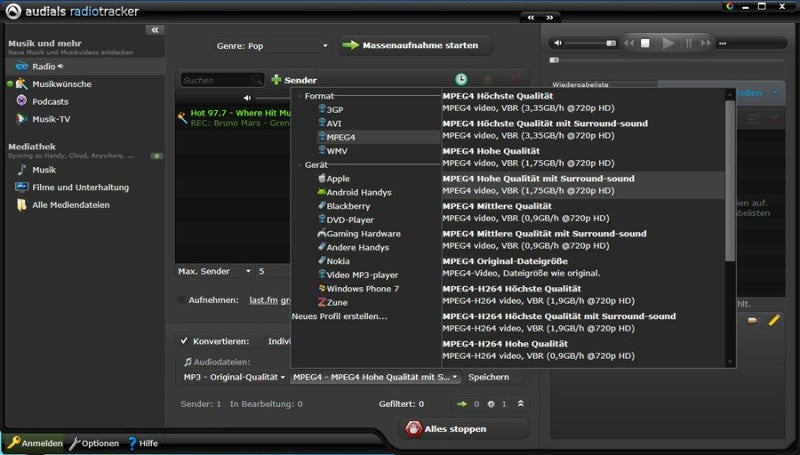Select Android Handys profile
The width and height of the screenshot is (800, 455).
click(x=355, y=192)
